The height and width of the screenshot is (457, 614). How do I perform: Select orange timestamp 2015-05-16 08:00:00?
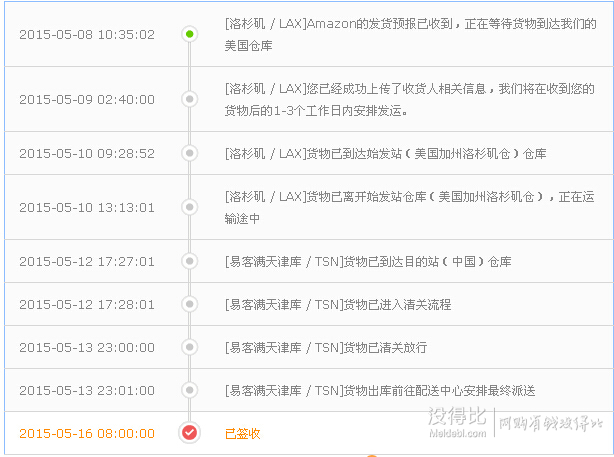tap(87, 434)
